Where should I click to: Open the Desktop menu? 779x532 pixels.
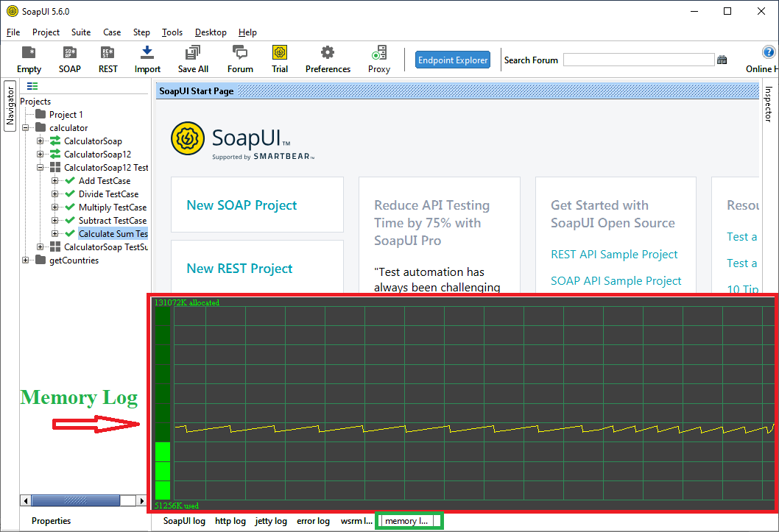[211, 32]
